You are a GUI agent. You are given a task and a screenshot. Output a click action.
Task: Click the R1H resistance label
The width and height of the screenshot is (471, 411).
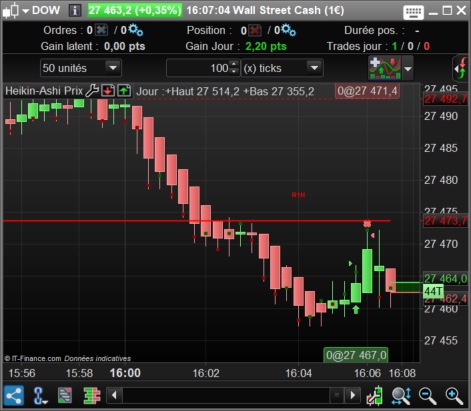(x=298, y=195)
